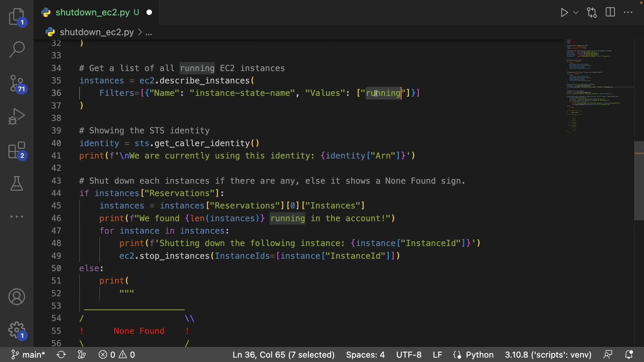
Task: Open the Explorer view icon
Action: click(16, 17)
